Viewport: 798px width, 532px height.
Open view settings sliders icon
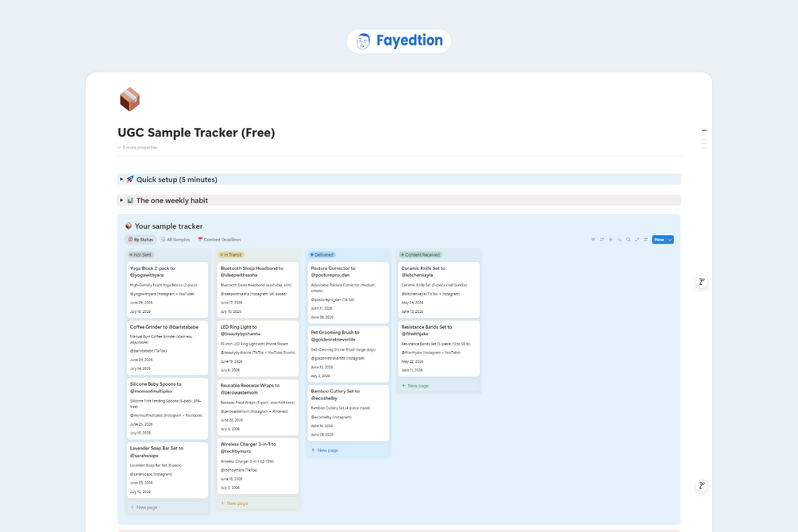pyautogui.click(x=646, y=239)
